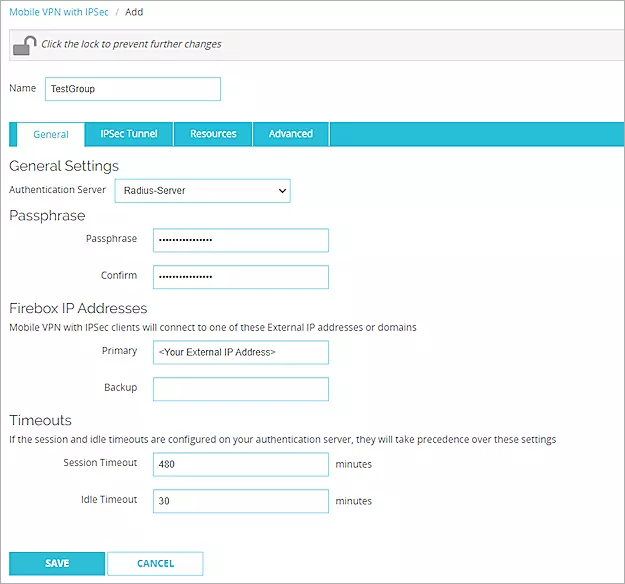Click the 'Firebox IP Addresses' heading
This screenshot has width=625, height=584.
point(78,308)
